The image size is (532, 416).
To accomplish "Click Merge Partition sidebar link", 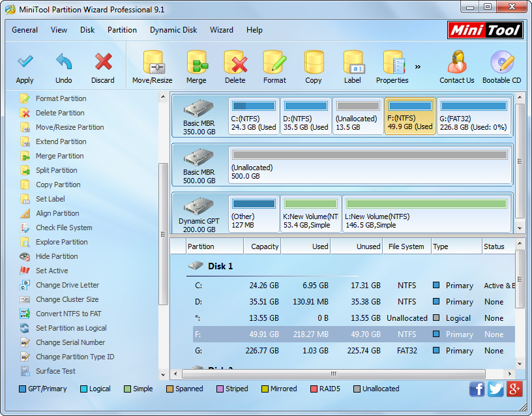I will [x=60, y=156].
